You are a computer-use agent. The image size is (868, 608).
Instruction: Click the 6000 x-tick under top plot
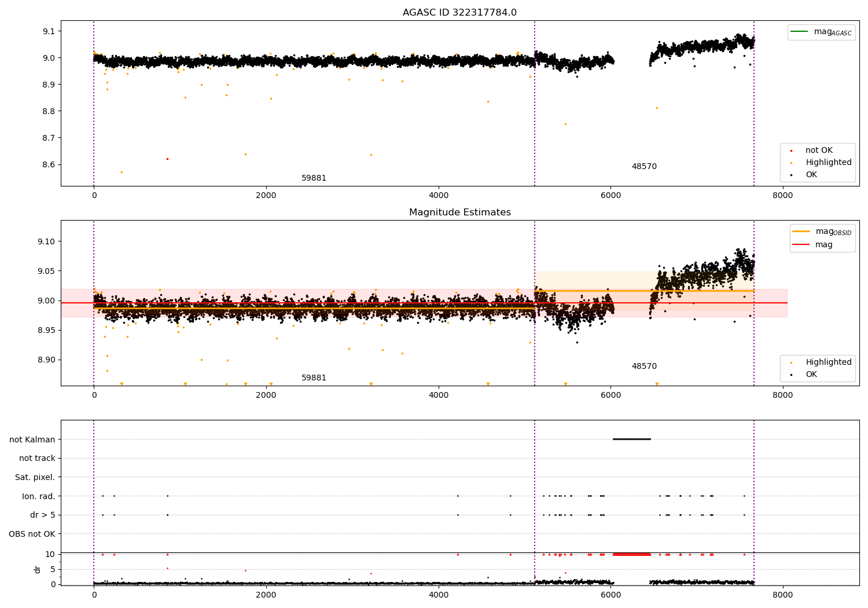[x=610, y=196]
